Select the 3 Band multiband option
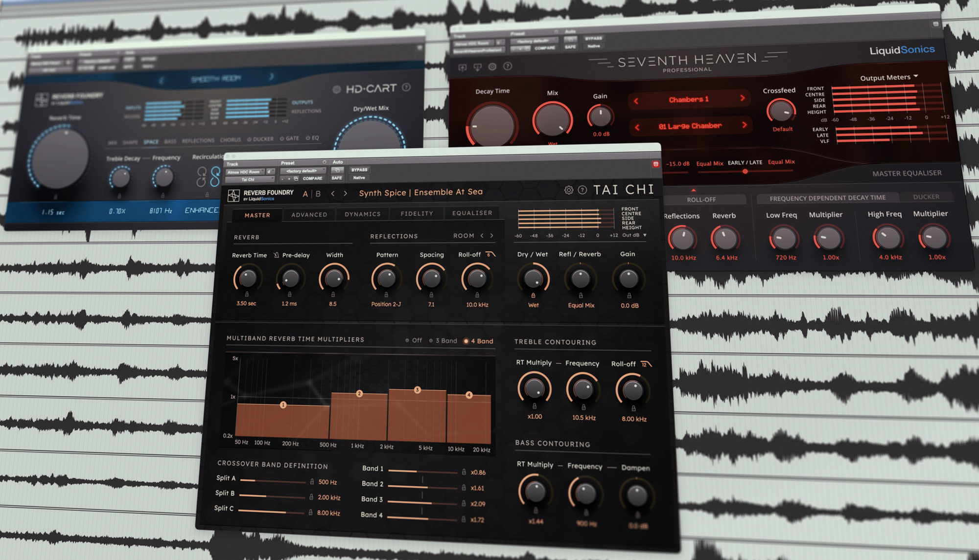 click(x=443, y=340)
